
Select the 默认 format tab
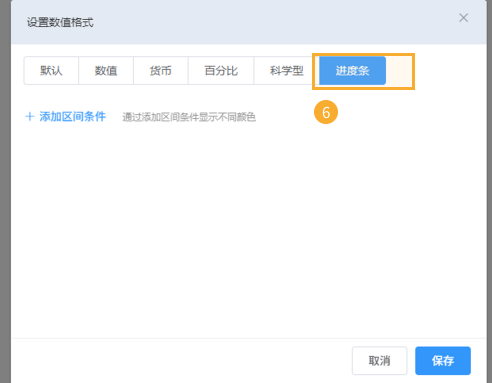tap(51, 71)
